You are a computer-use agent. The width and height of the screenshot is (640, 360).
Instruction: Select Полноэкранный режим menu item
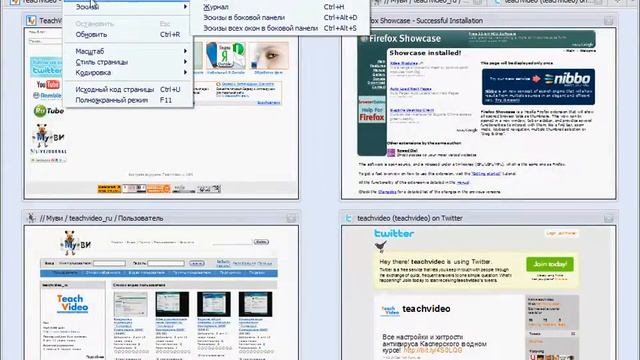click(x=129, y=100)
